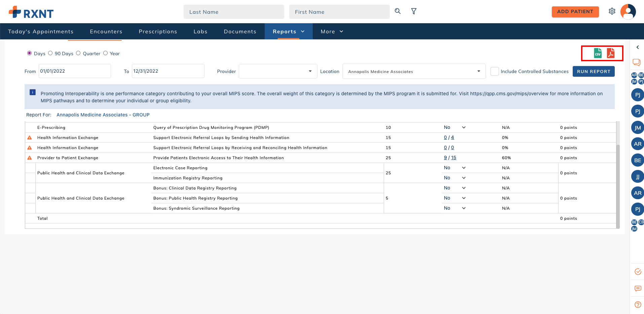Open the Documents tab
This screenshot has height=314, width=644.
pyautogui.click(x=240, y=31)
